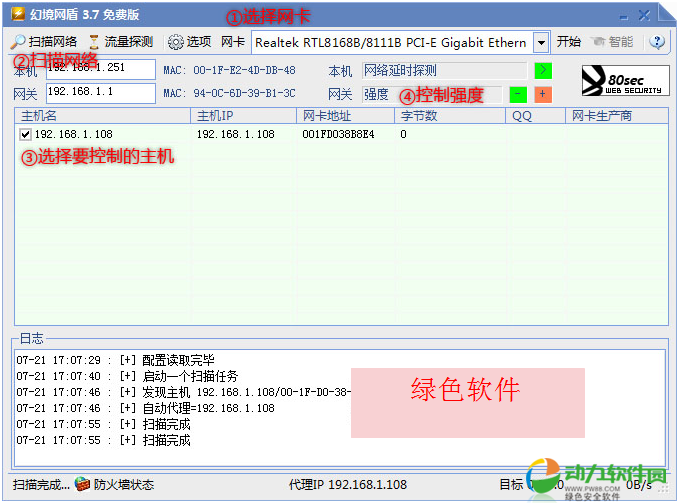Click the Start (开始) button
Viewport: 678px width, 503px height.
(x=568, y=42)
